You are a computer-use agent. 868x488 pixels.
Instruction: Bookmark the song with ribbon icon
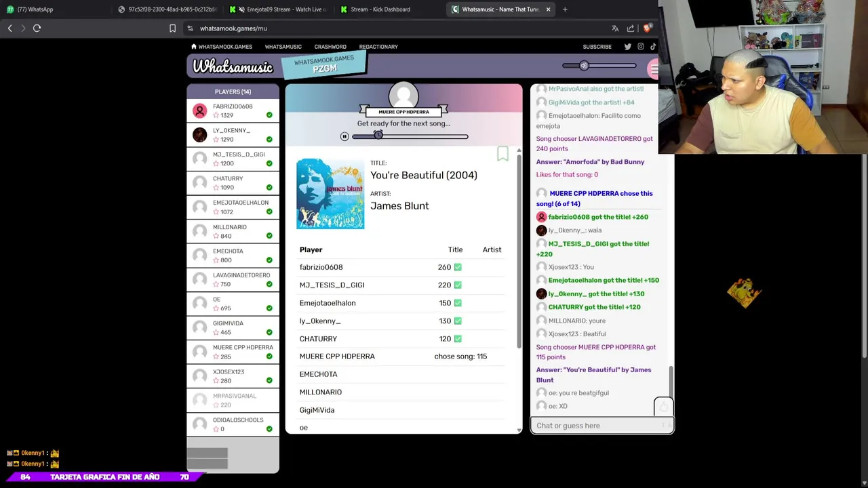tap(502, 154)
